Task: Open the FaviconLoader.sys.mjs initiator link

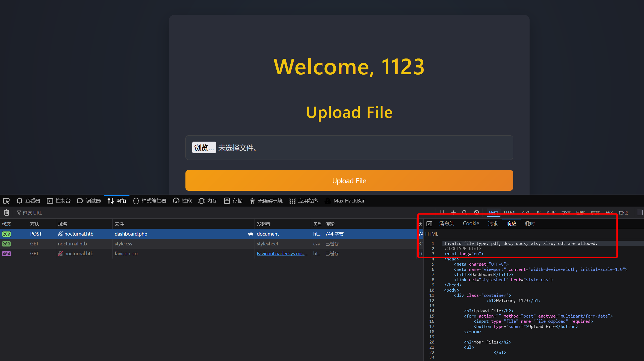Action: pos(282,254)
